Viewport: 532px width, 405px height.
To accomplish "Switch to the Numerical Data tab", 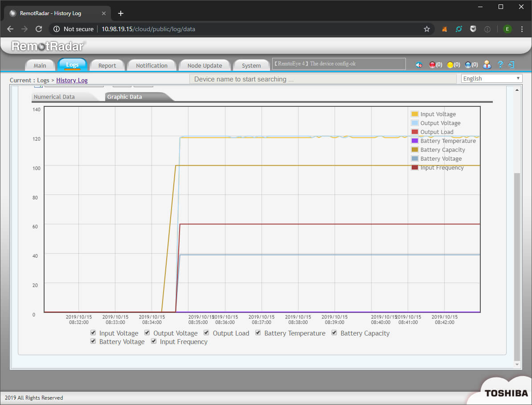I will [x=54, y=97].
